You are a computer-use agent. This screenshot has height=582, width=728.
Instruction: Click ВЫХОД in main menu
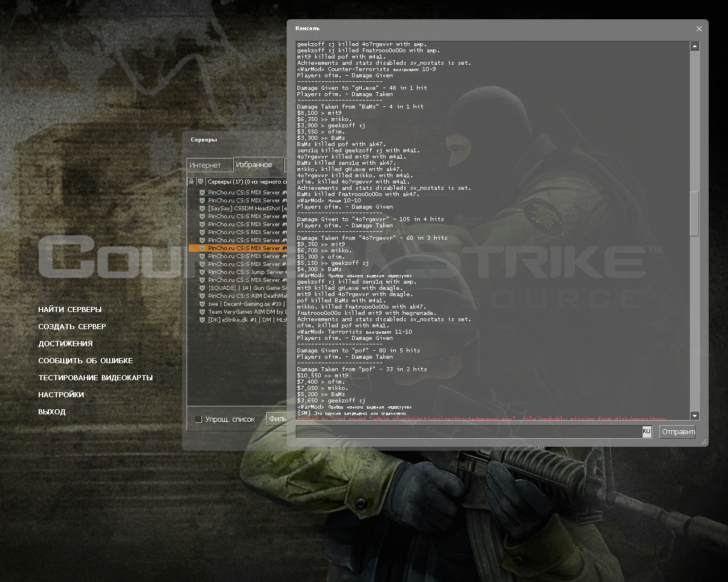coord(52,412)
